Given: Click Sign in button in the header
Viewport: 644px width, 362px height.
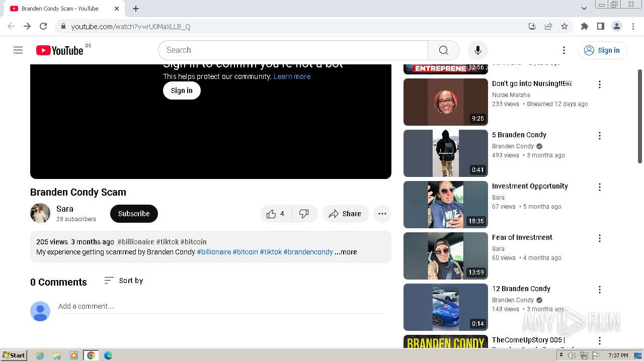Looking at the screenshot, I should coord(602,50).
